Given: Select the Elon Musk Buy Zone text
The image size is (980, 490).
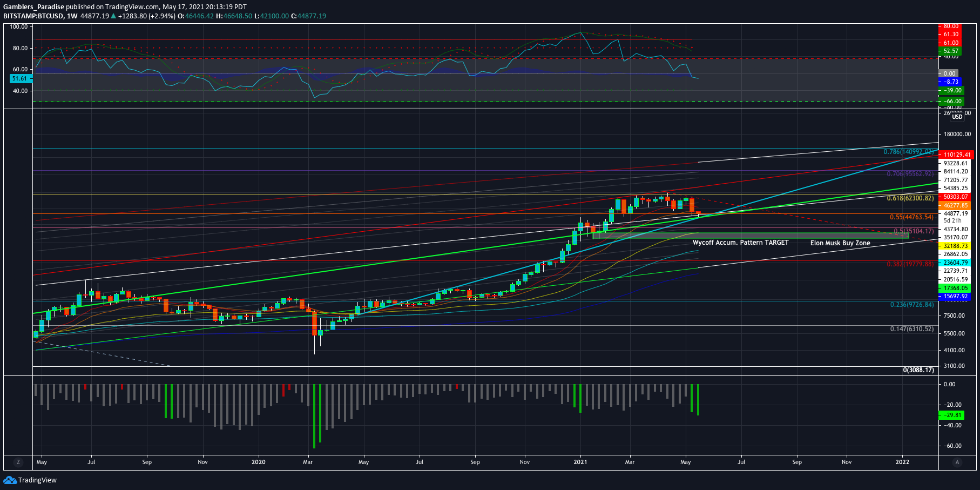Looking at the screenshot, I should tap(840, 243).
